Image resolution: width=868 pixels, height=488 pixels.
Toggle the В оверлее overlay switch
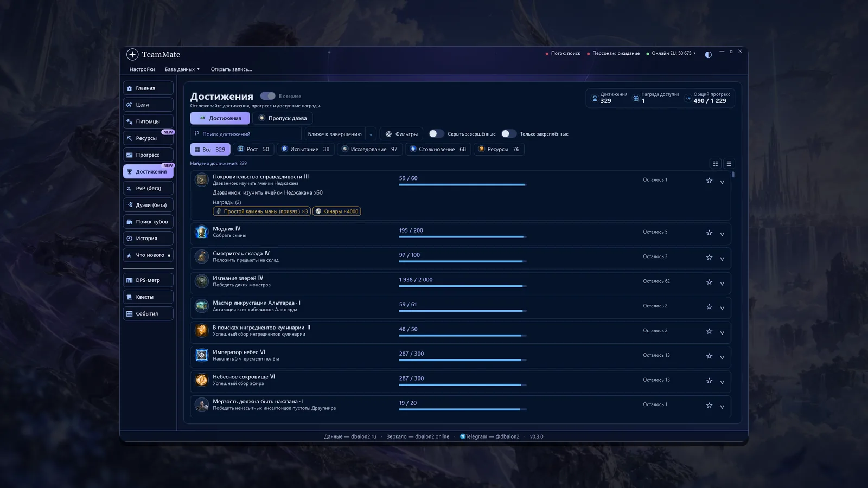pos(268,96)
